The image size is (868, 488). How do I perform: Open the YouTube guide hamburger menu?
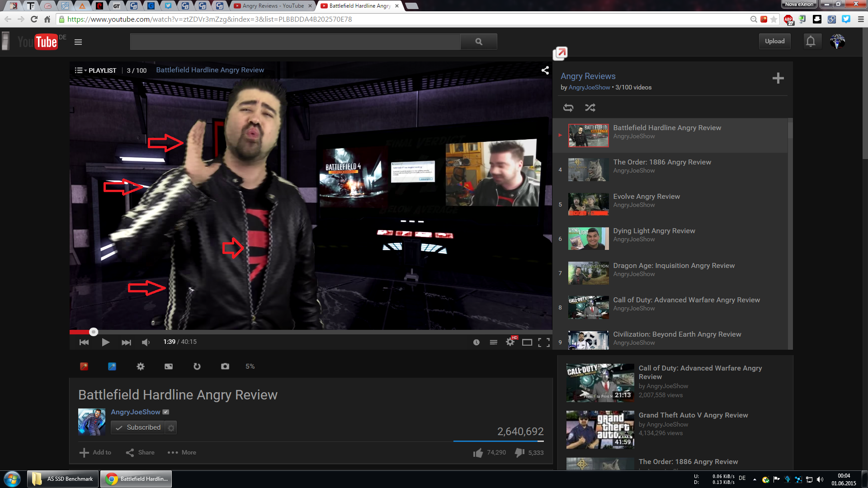pyautogui.click(x=78, y=42)
